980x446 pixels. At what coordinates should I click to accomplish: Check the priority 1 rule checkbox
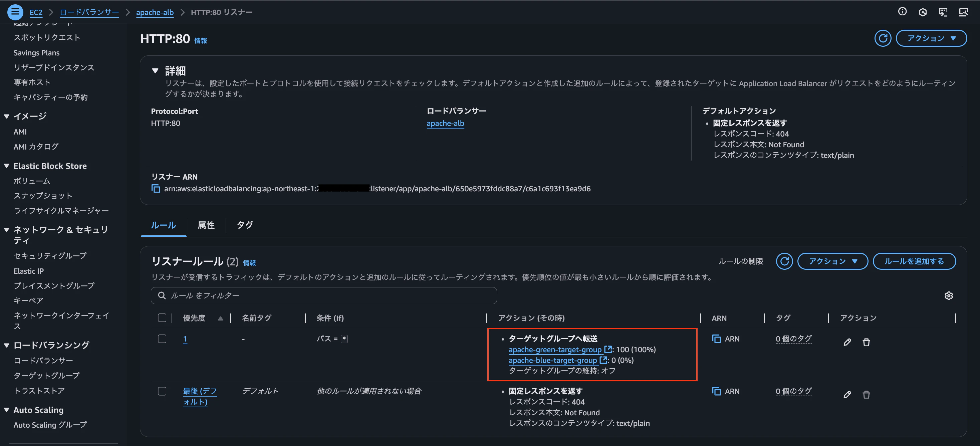click(162, 339)
